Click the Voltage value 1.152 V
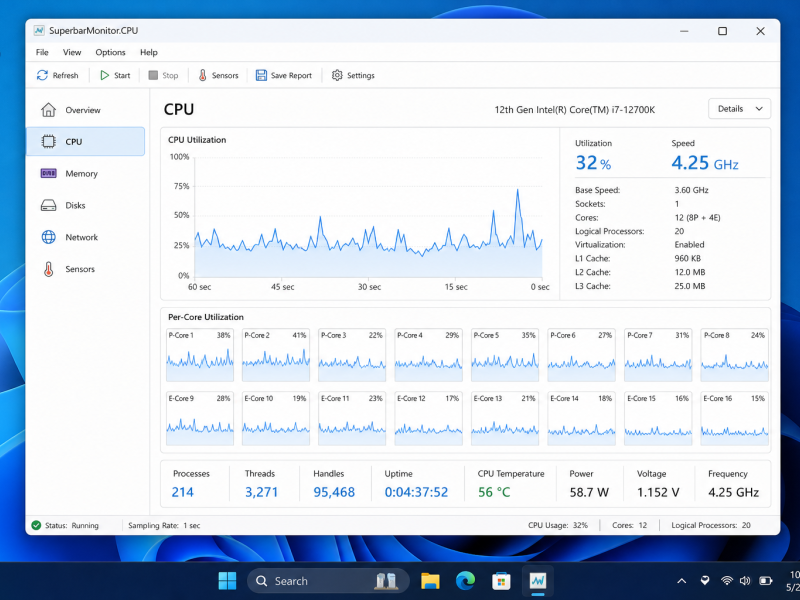The width and height of the screenshot is (800, 600). [x=658, y=492]
